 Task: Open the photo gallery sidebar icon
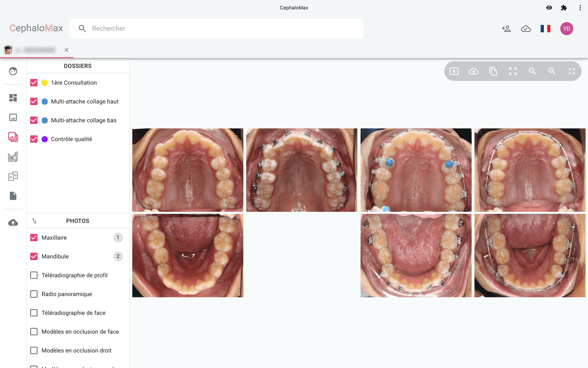point(13,137)
